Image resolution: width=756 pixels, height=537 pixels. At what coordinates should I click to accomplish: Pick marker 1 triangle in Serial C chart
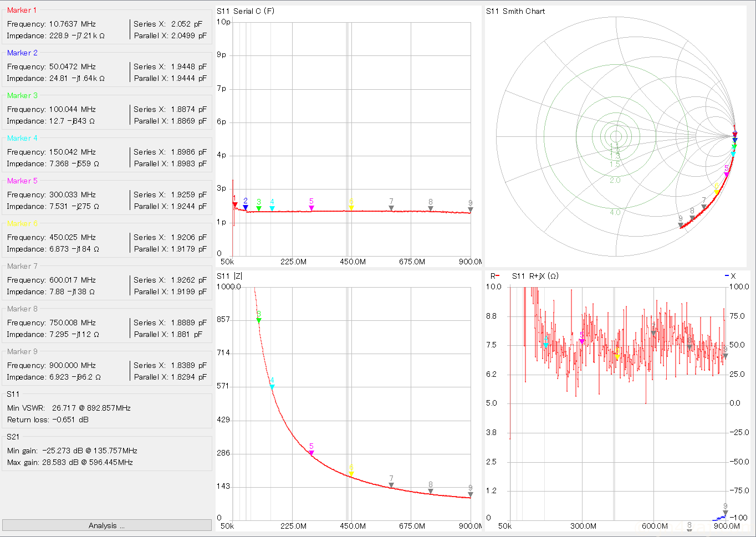[x=235, y=205]
